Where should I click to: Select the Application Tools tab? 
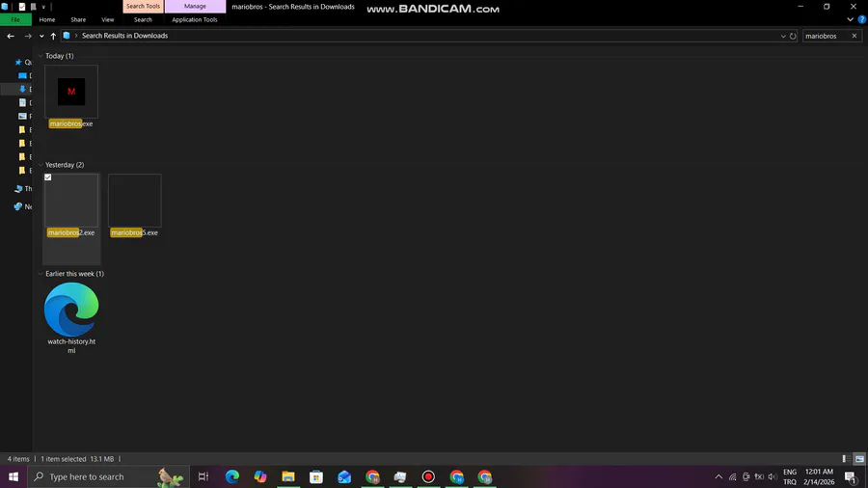tap(194, 20)
